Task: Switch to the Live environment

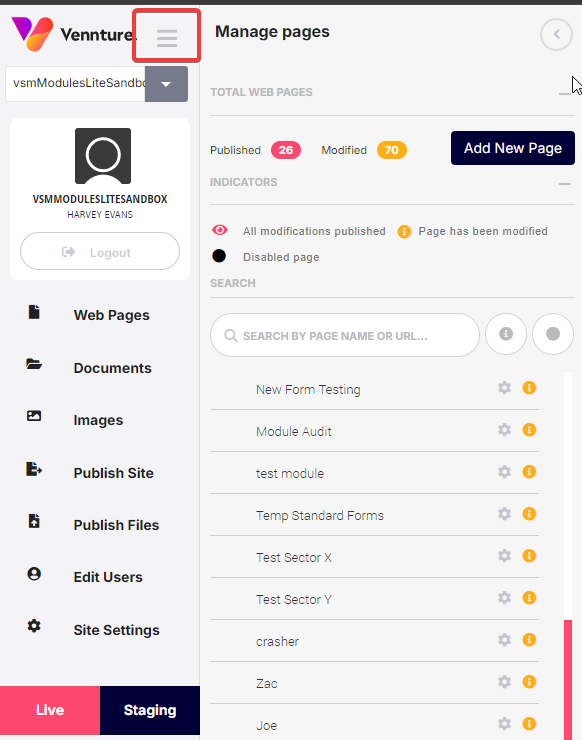Action: (50, 710)
